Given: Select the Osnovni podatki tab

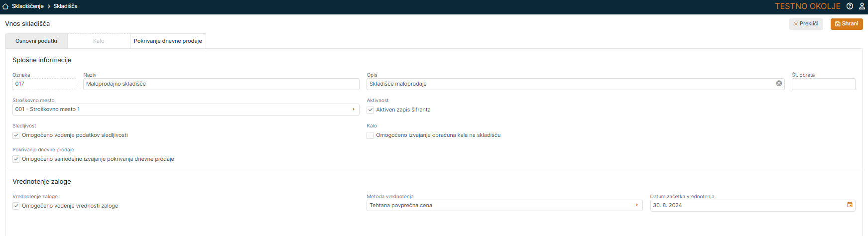Looking at the screenshot, I should pyautogui.click(x=36, y=41).
